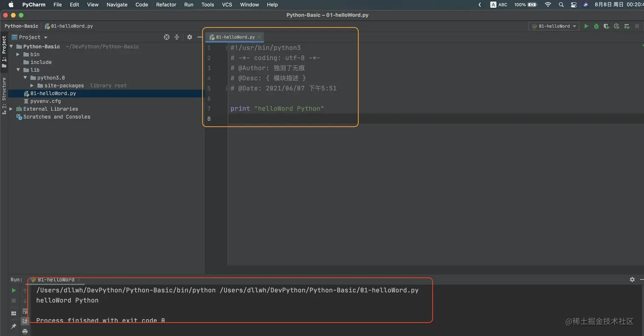This screenshot has width=644, height=336.
Task: Open the File menu
Action: click(x=57, y=5)
